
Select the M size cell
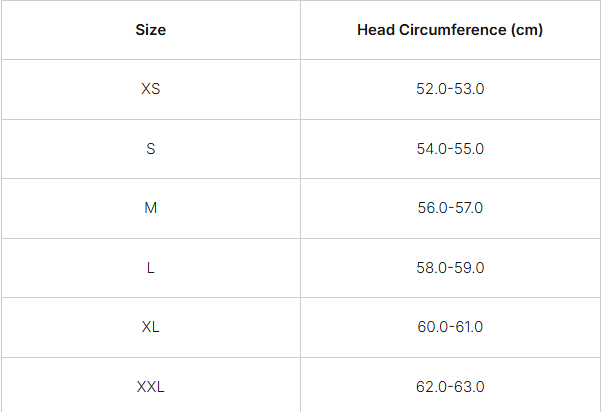click(x=150, y=208)
